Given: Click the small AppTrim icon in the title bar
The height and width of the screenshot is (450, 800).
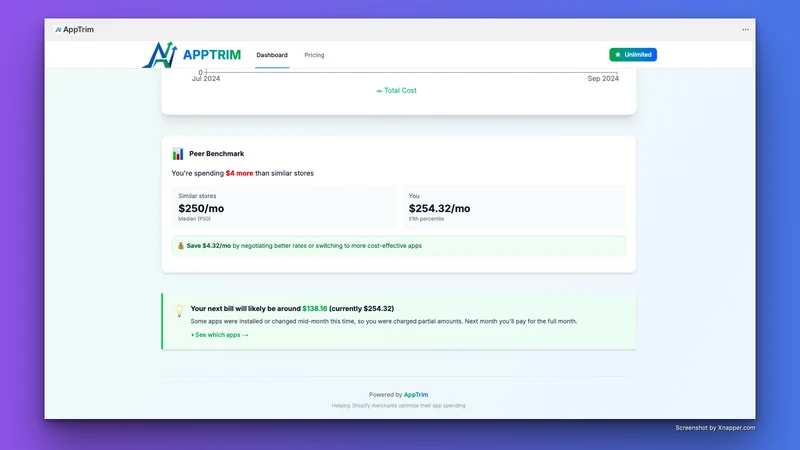Looking at the screenshot, I should 58,30.
